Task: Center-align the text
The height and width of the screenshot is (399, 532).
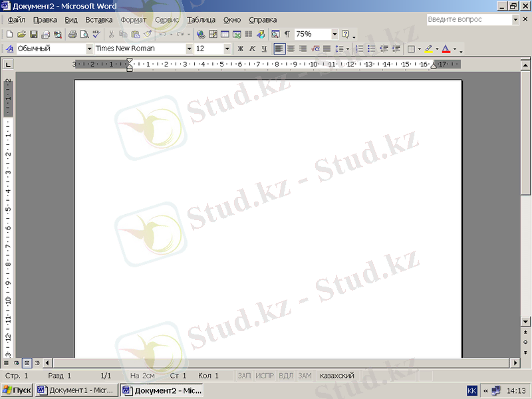Action: point(291,49)
